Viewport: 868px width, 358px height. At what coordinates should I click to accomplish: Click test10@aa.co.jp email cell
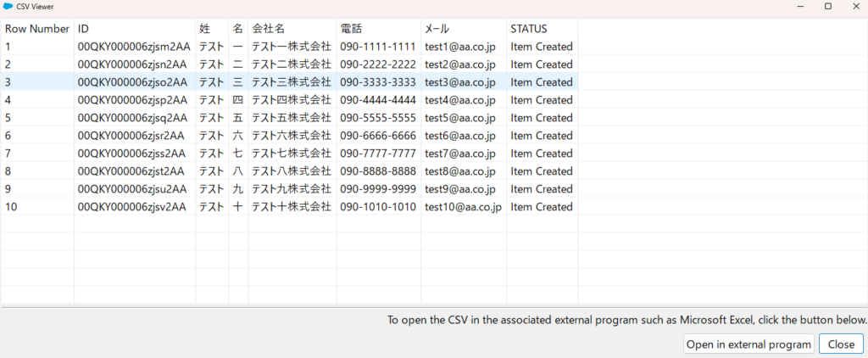[463, 207]
